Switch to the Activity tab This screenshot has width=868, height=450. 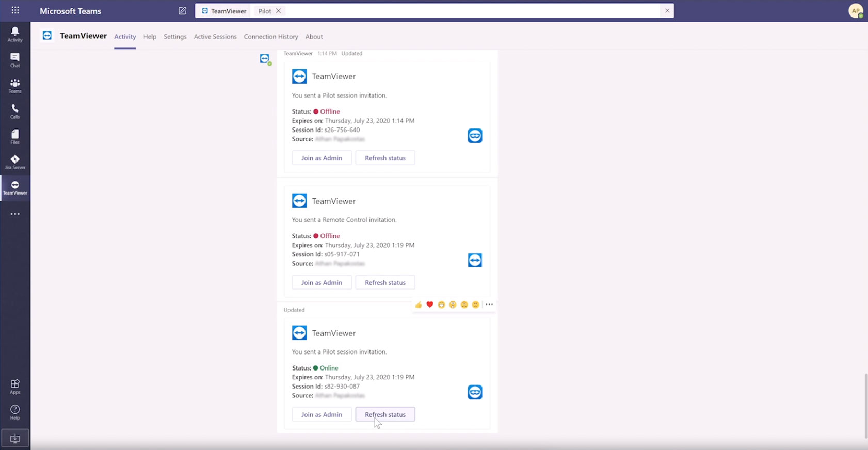(125, 37)
